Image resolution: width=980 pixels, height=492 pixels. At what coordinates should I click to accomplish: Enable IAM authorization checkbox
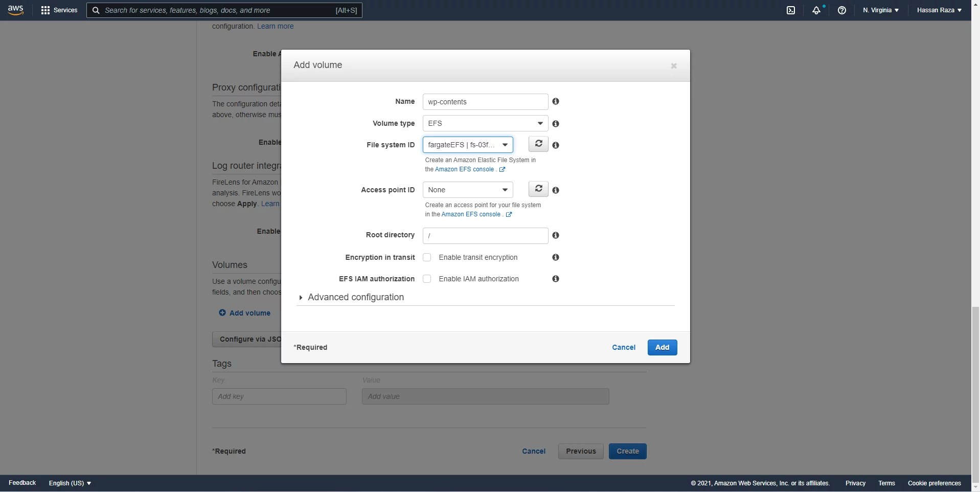427,279
